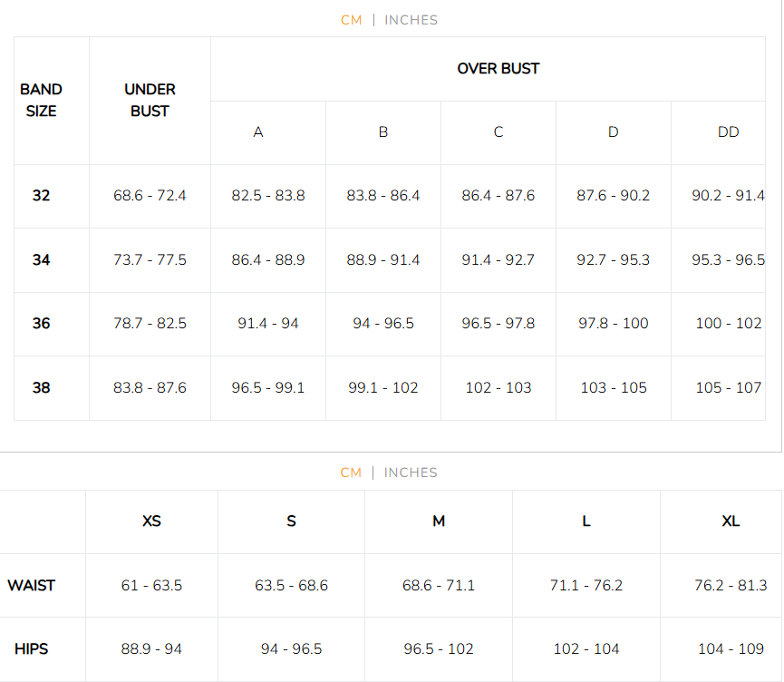Select the A cup column header
The height and width of the screenshot is (682, 784).
pyautogui.click(x=258, y=132)
